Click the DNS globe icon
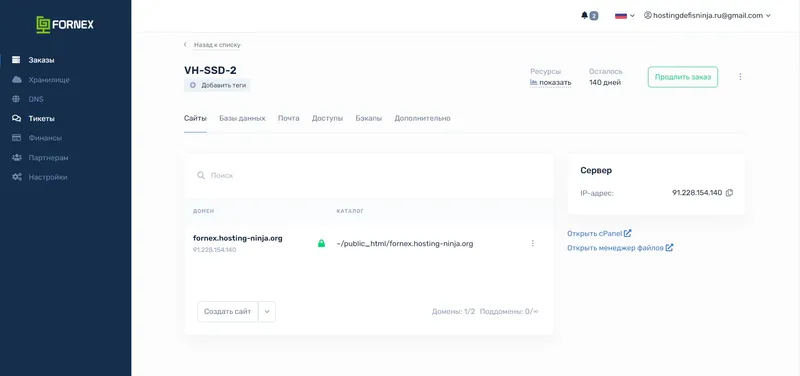 [x=16, y=99]
